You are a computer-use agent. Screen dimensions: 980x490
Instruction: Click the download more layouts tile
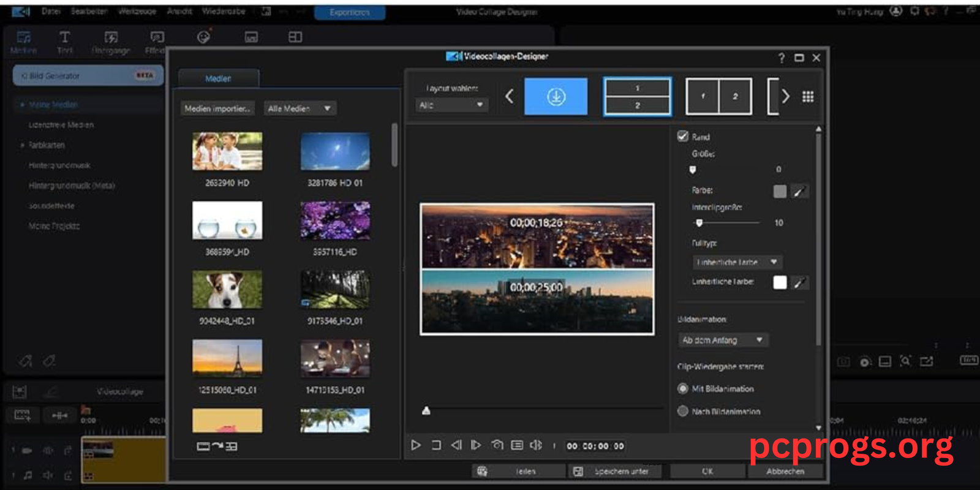click(556, 96)
